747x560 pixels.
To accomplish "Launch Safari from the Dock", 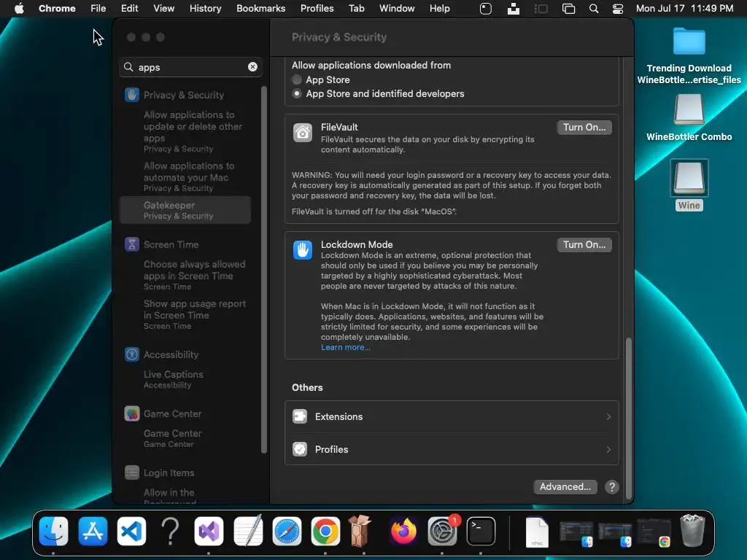I will click(287, 531).
